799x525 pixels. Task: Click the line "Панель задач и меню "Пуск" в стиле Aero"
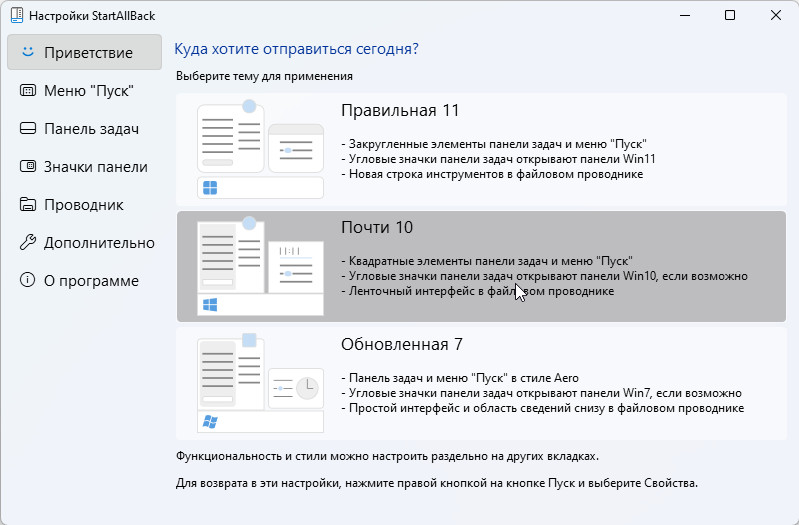460,378
